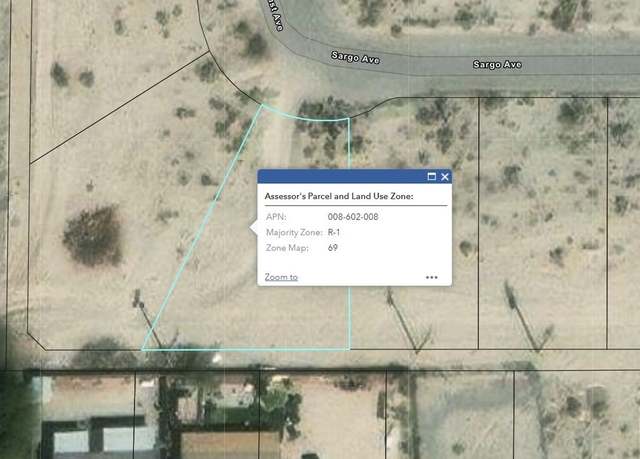Screen dimensions: 640x459
Task: Click the right Sargo Ave street label
Action: click(497, 64)
